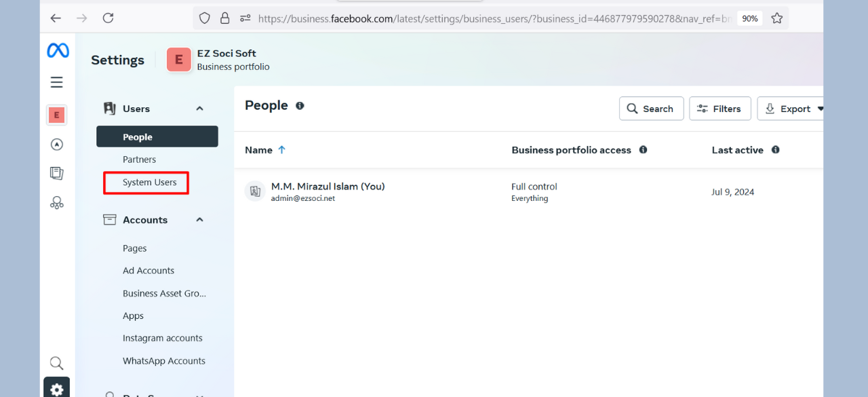
Task: Click the Accounts section heading
Action: click(x=145, y=220)
